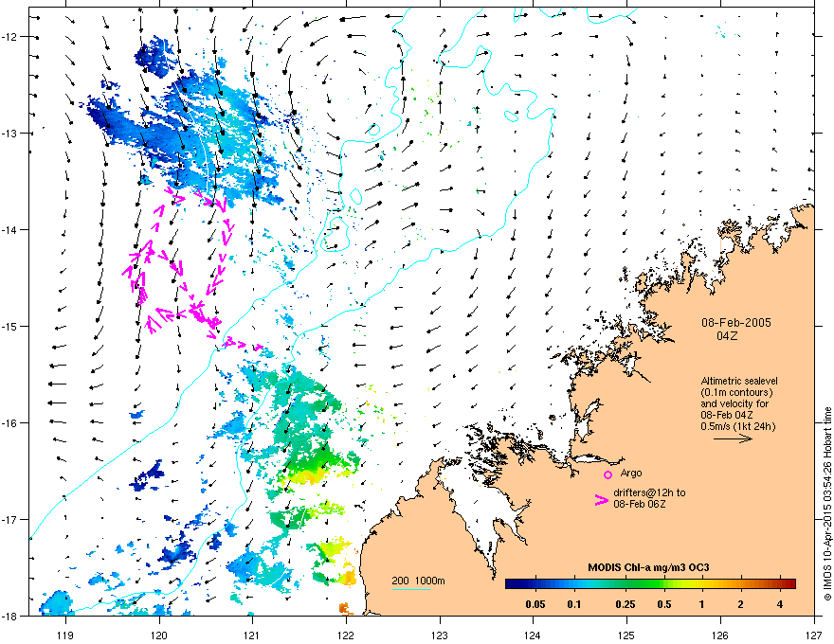Click the magenta drifter legend arrow icon
The width and height of the screenshot is (834, 644).
click(601, 499)
